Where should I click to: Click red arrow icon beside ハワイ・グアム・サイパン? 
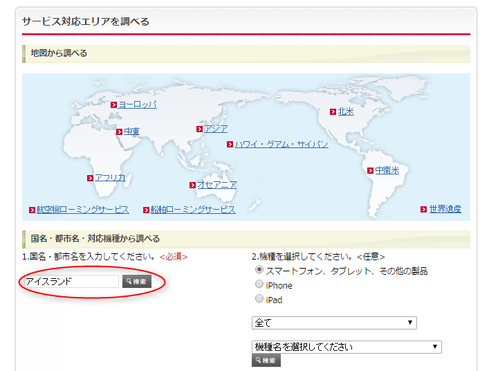pos(230,144)
